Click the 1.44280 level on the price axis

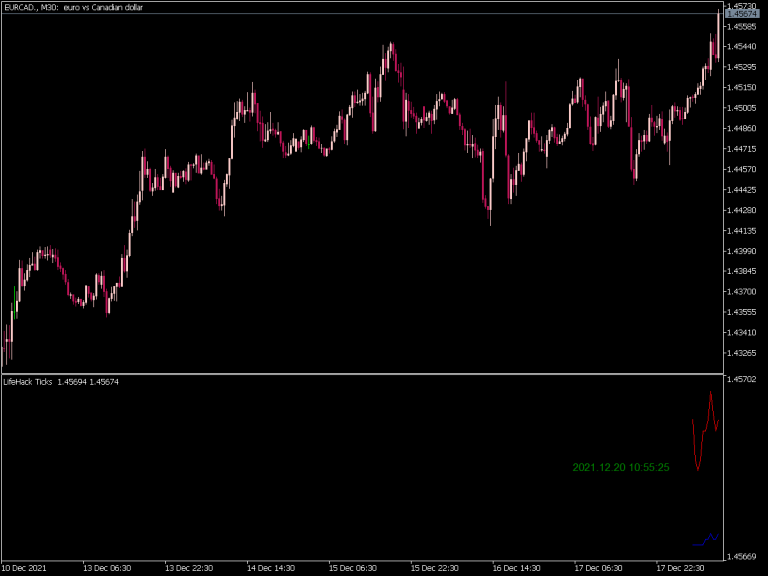pyautogui.click(x=744, y=210)
